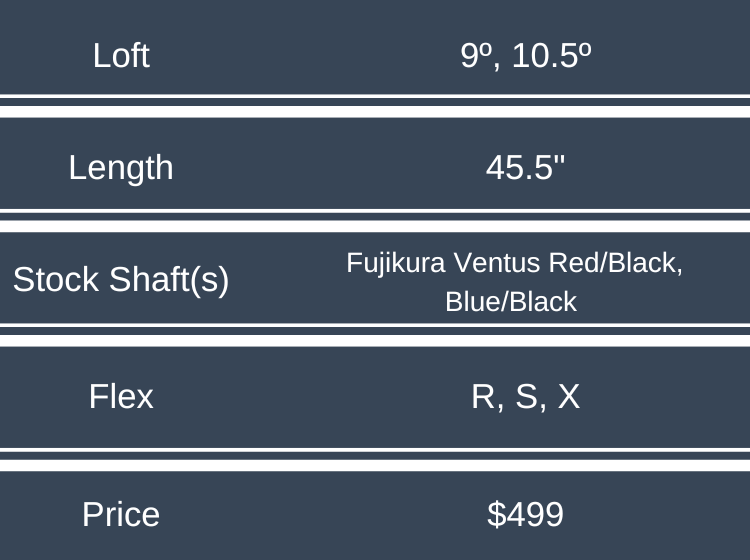Click the divider between Length and Stock Shaft(s) rows

375,221
